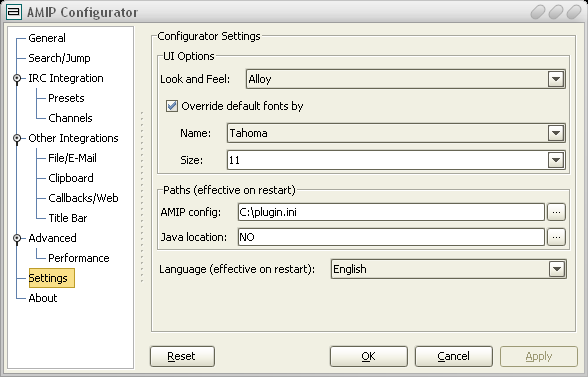Go to the About page

[x=43, y=298]
